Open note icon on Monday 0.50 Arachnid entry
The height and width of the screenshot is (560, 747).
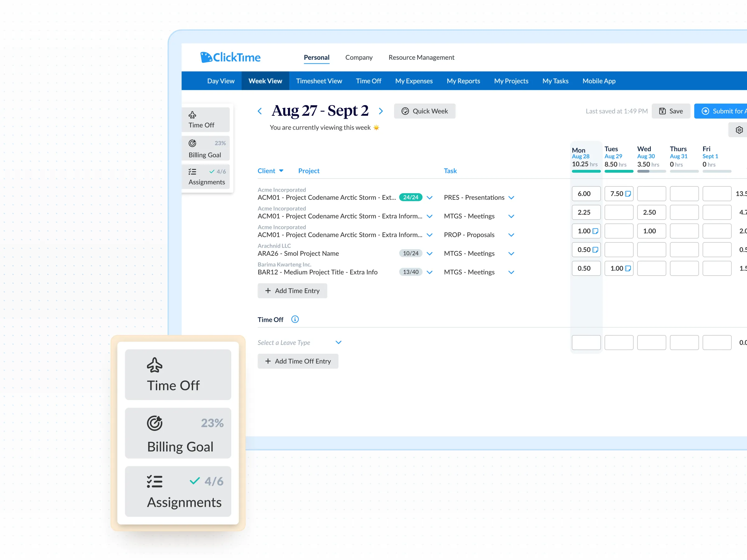595,250
